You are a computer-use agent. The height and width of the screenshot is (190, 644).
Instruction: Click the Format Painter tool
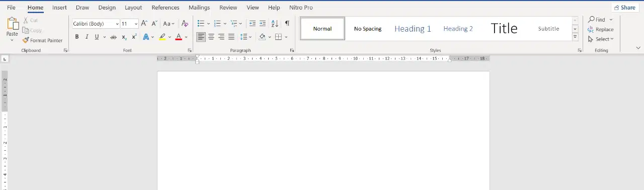43,40
